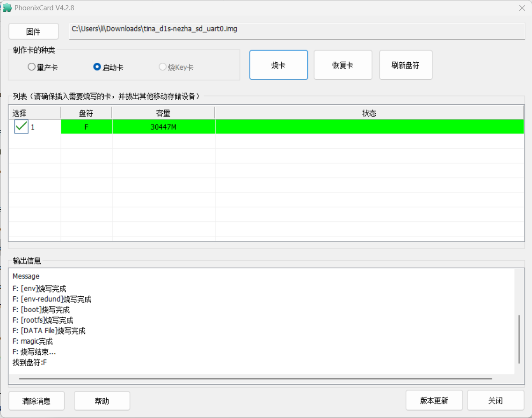Select the 量产卡 radio option
This screenshot has width=532, height=418.
click(32, 67)
